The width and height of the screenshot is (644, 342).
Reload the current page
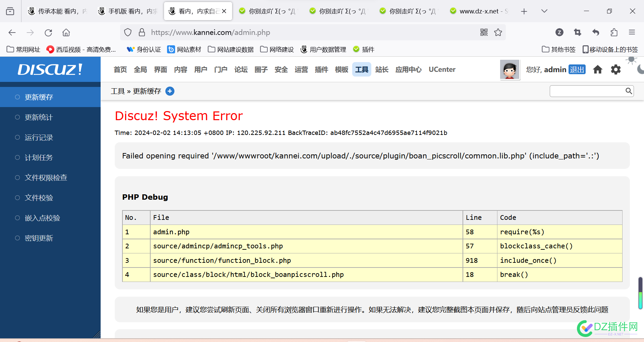click(x=48, y=33)
